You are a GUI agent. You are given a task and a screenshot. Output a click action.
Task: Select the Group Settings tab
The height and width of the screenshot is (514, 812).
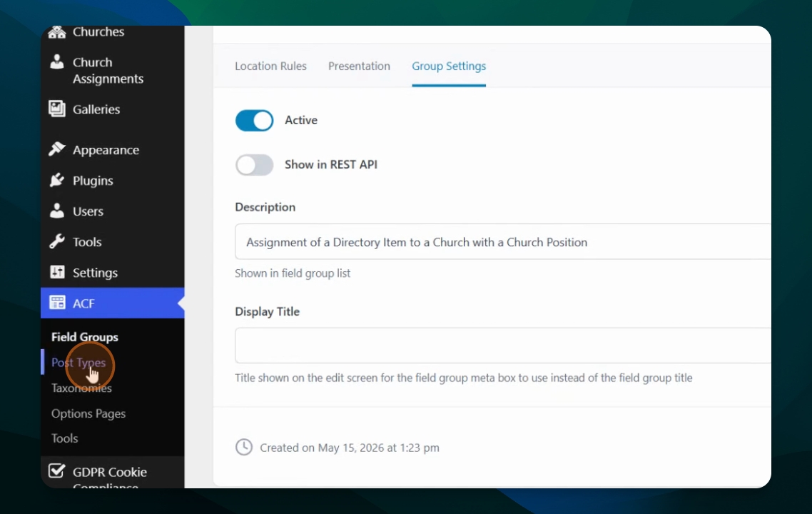pyautogui.click(x=449, y=66)
